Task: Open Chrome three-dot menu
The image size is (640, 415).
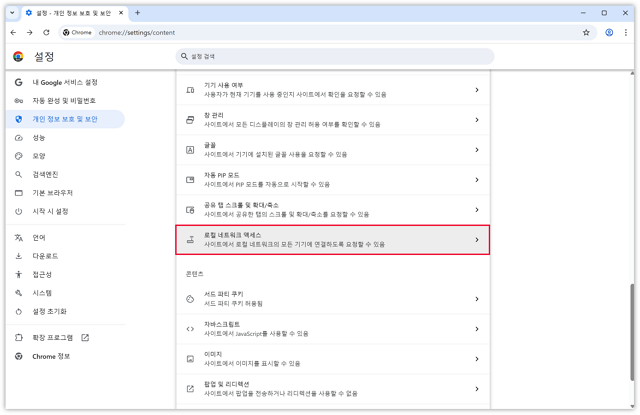Action: tap(625, 33)
